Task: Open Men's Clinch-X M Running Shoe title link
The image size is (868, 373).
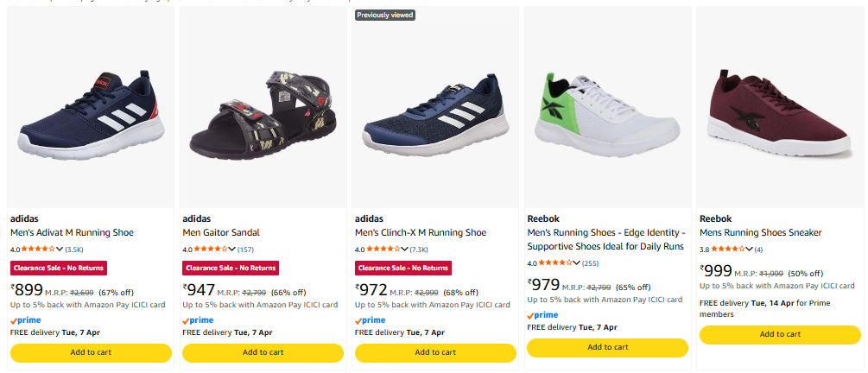Action: (421, 232)
